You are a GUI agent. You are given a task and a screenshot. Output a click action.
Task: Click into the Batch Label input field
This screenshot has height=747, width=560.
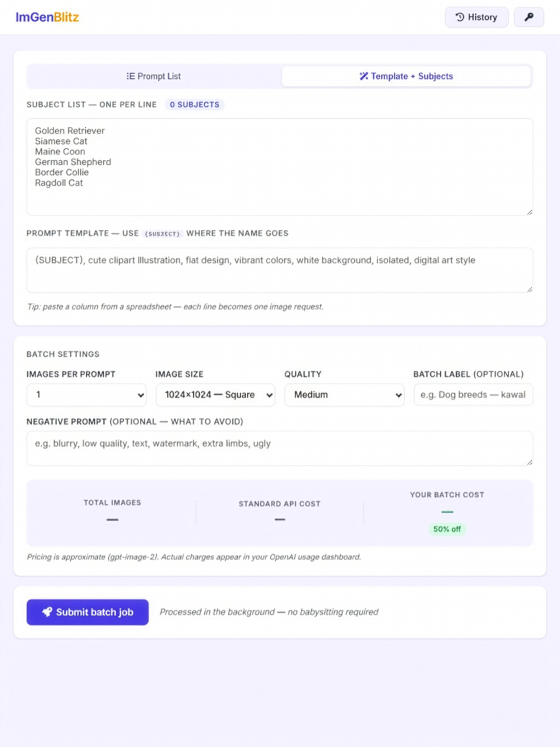coord(473,394)
